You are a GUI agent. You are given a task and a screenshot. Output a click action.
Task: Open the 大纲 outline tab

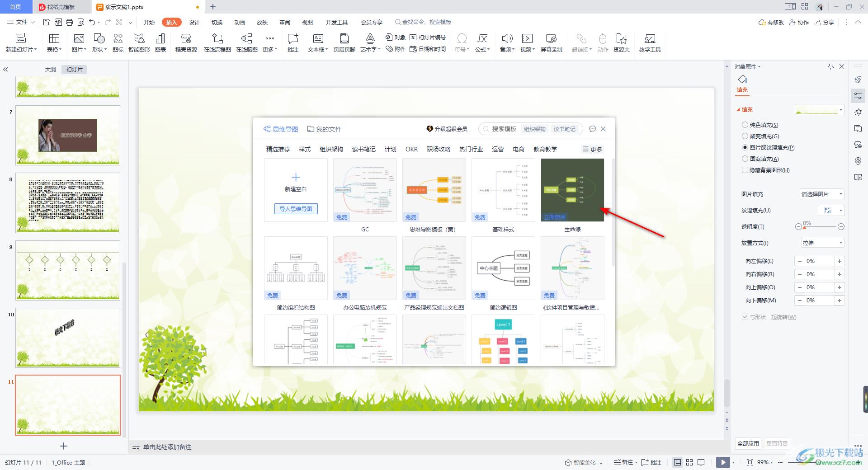coord(51,69)
